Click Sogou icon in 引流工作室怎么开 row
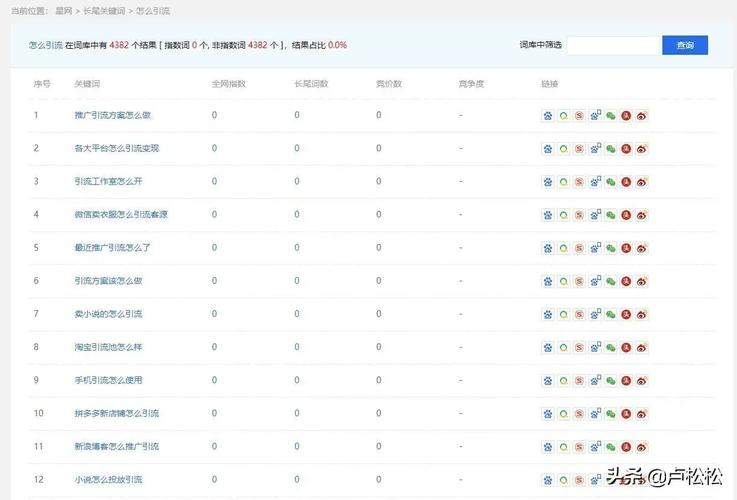The width and height of the screenshot is (737, 500). (579, 182)
